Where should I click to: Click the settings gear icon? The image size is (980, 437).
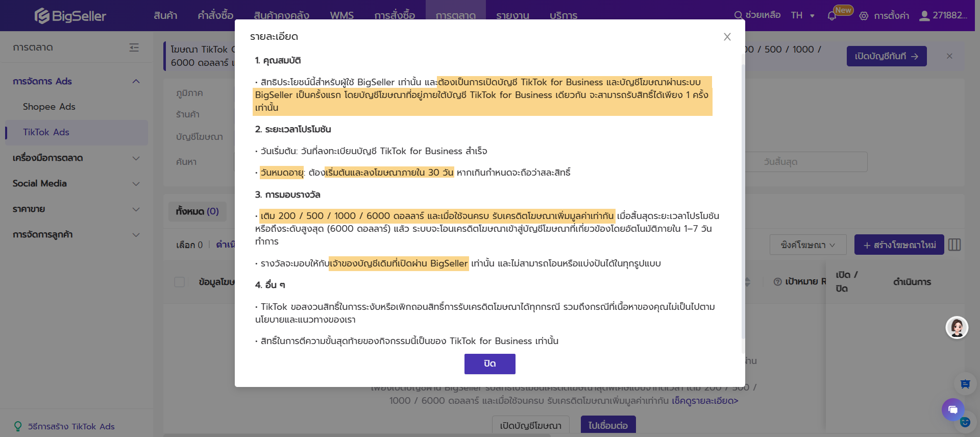864,16
